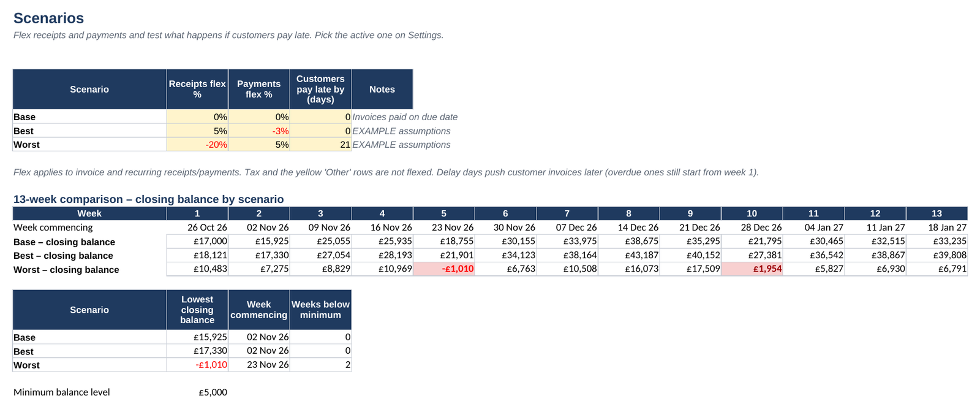This screenshot has width=980, height=409.
Task: Select the Best lowest balance £17,330 summary cell
Action: coord(197,351)
